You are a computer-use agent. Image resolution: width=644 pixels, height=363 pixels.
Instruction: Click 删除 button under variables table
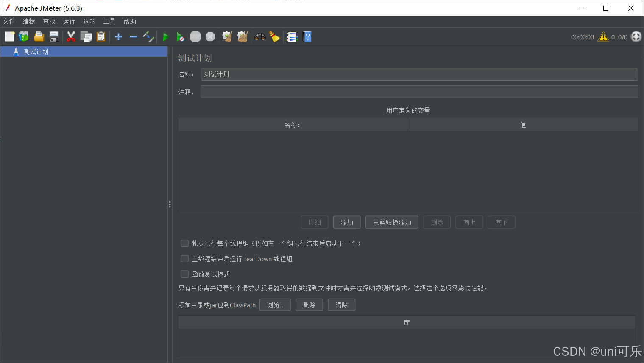click(437, 222)
